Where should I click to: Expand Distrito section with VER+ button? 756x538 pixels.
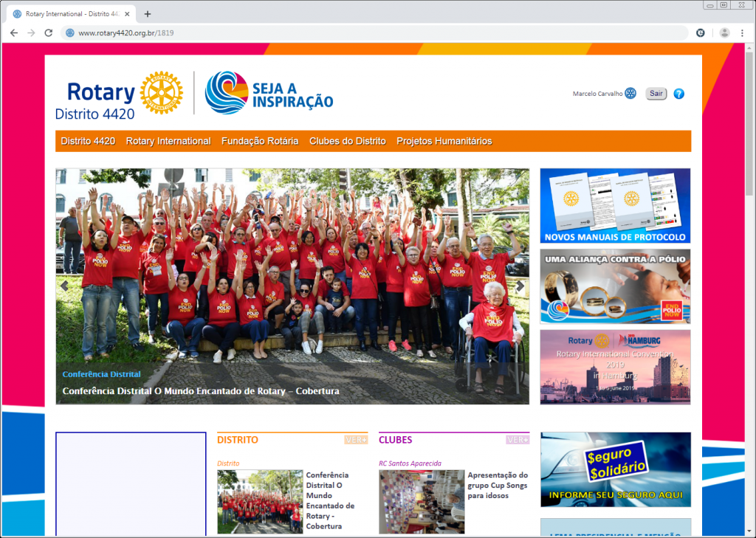pyautogui.click(x=356, y=440)
